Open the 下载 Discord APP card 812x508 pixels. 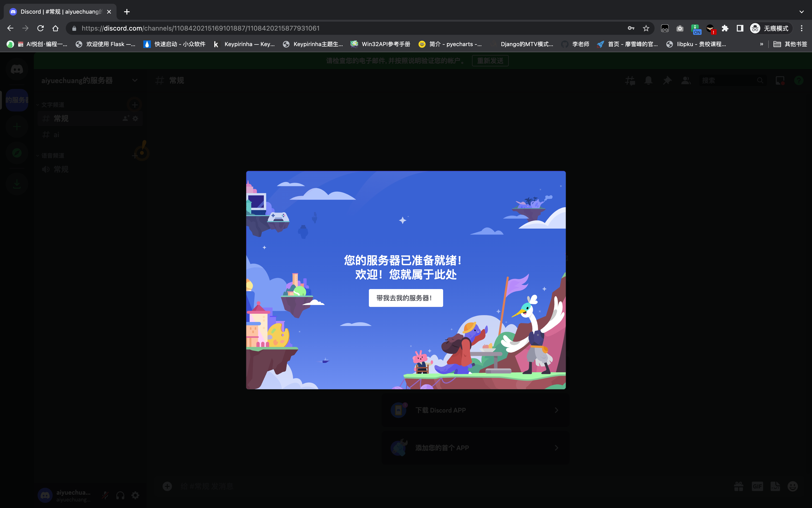pyautogui.click(x=476, y=410)
